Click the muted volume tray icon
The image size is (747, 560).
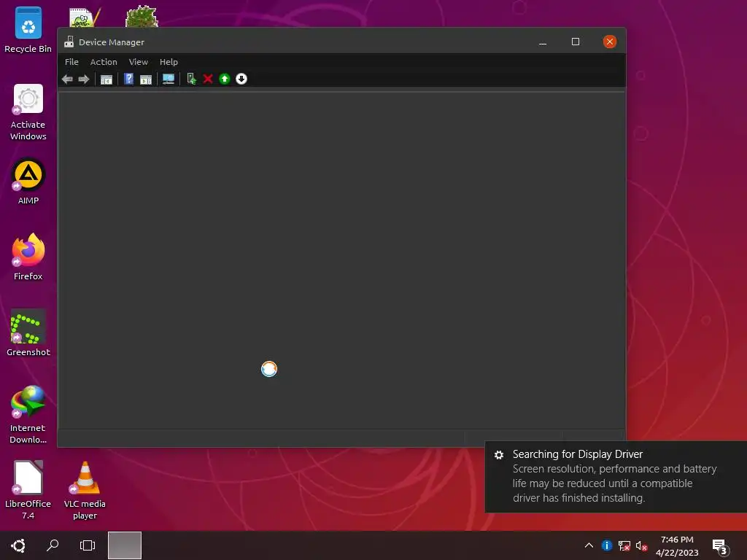click(x=641, y=545)
